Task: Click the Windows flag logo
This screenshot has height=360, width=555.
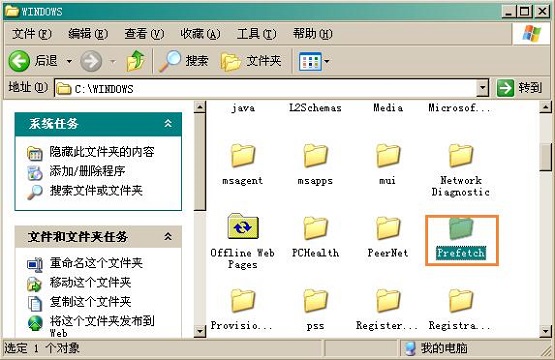Action: point(532,34)
